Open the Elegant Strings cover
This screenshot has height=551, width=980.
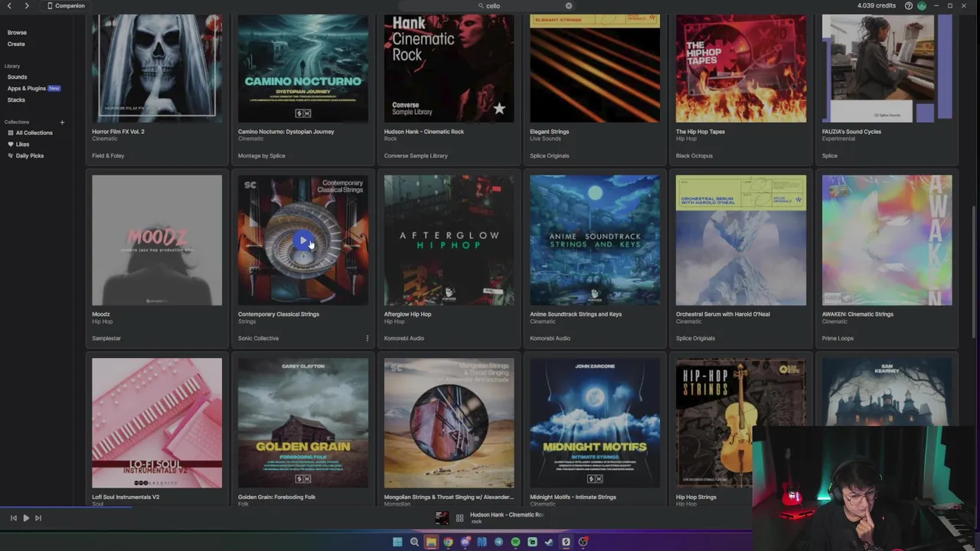coord(595,69)
